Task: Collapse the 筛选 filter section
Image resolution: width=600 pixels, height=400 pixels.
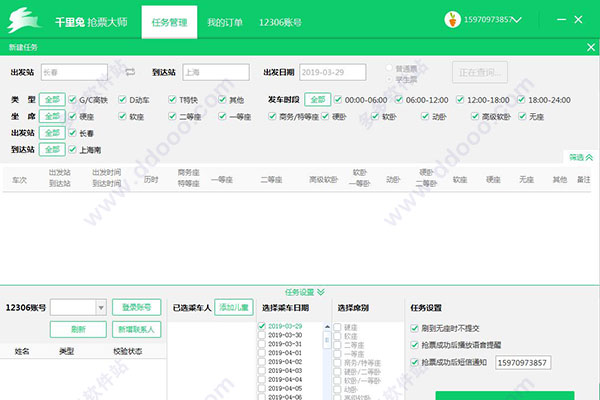Action: [x=581, y=157]
